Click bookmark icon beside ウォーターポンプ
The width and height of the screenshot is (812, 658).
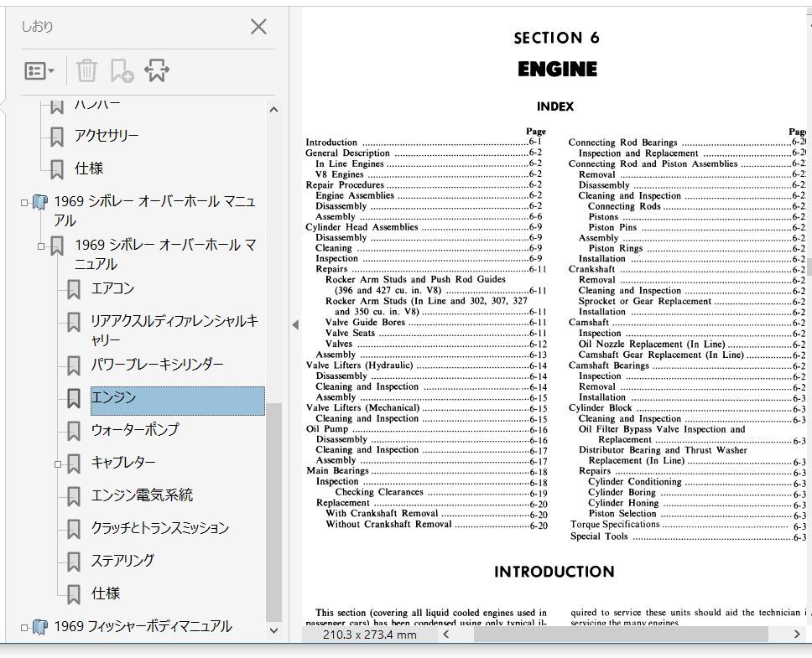(x=74, y=431)
